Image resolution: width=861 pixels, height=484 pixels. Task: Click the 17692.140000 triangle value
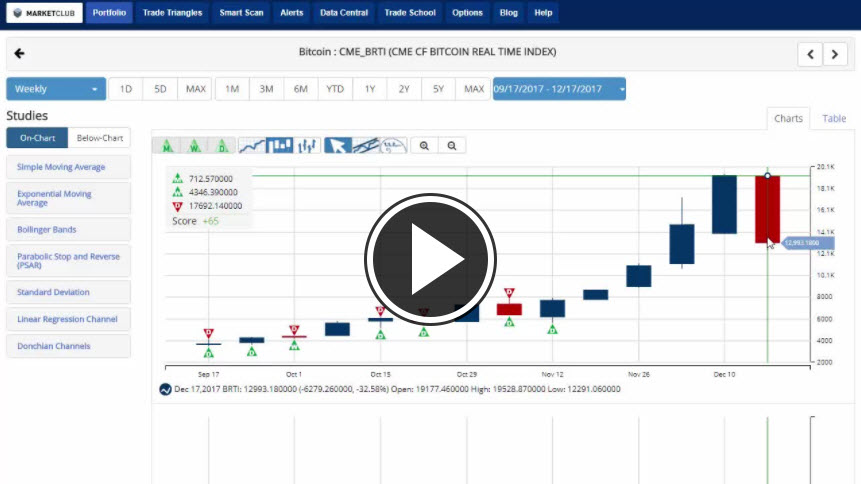[x=215, y=206]
